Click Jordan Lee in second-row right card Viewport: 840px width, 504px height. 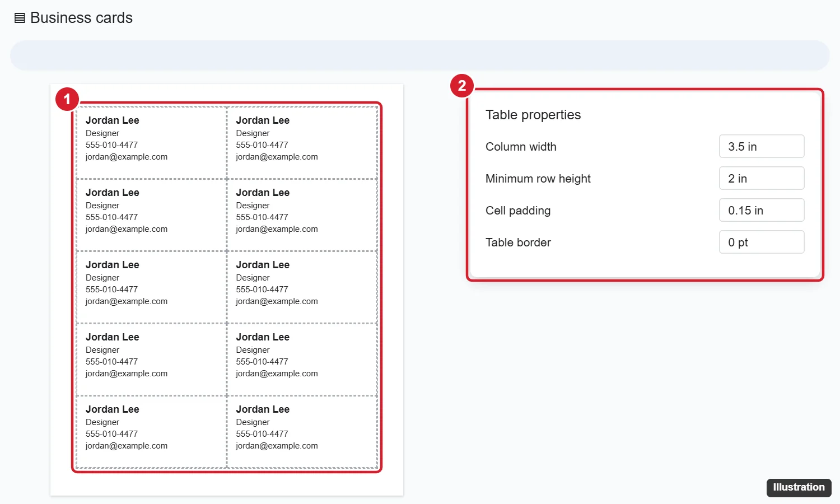pyautogui.click(x=263, y=193)
